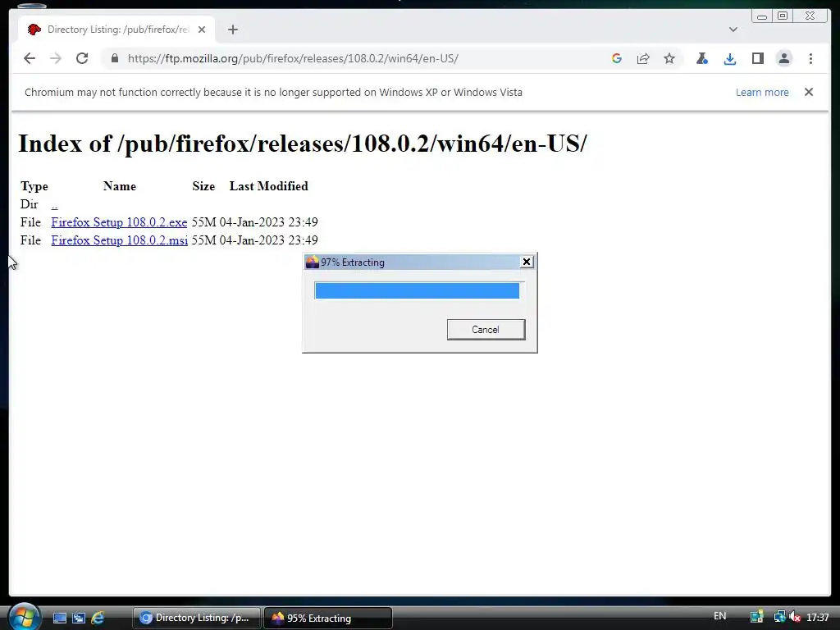Click the Extracting dialog title icon
This screenshot has width=840, height=630.
tap(312, 262)
